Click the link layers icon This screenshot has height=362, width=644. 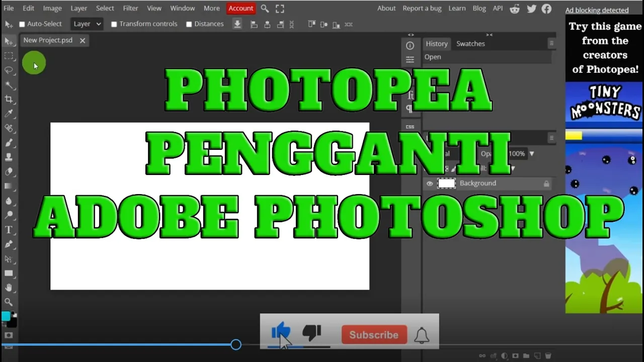482,356
